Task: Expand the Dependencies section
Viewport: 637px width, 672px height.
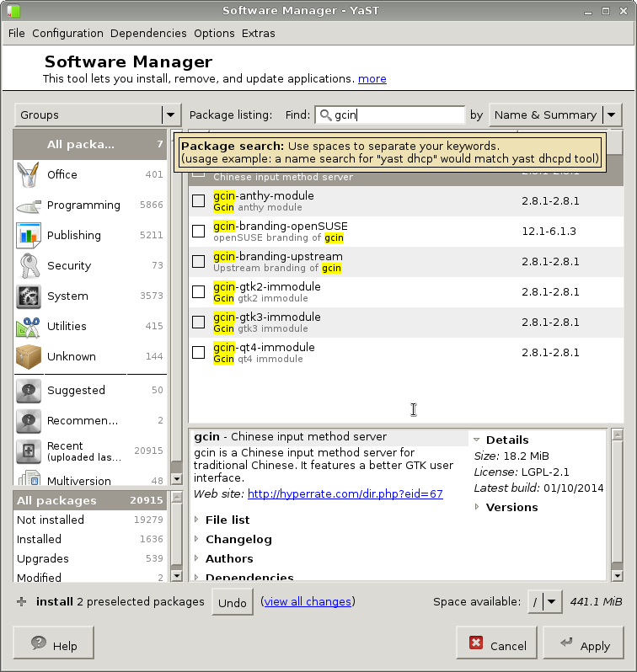Action: pyautogui.click(x=196, y=577)
